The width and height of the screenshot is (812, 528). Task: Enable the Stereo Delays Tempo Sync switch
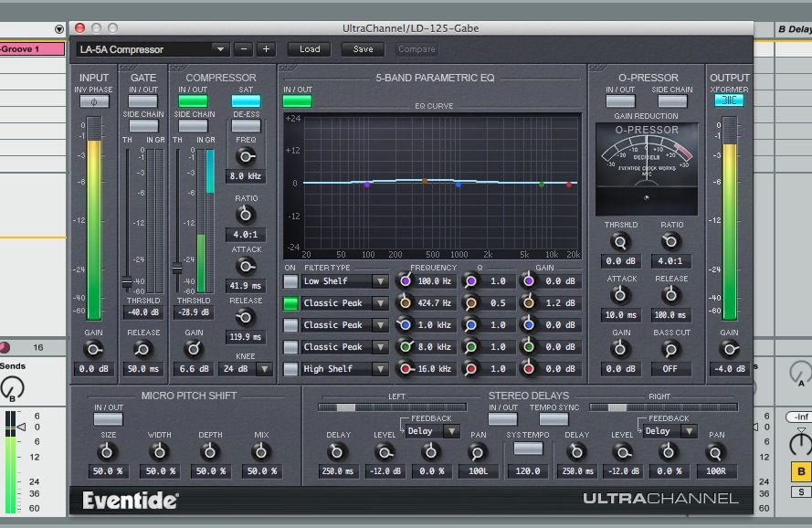[554, 418]
